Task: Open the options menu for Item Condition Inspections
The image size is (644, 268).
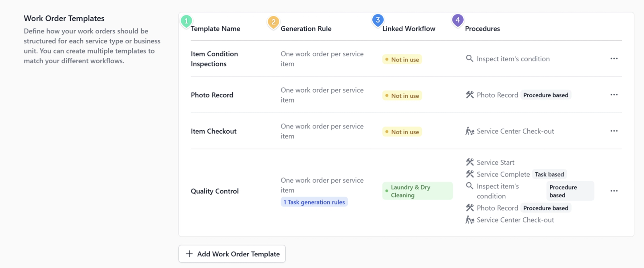Action: point(614,59)
